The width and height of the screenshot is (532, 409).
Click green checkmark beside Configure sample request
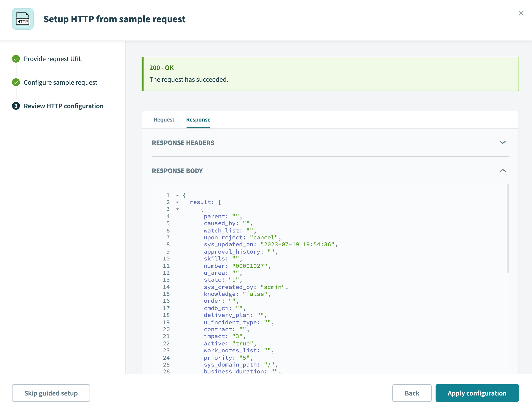pyautogui.click(x=16, y=82)
